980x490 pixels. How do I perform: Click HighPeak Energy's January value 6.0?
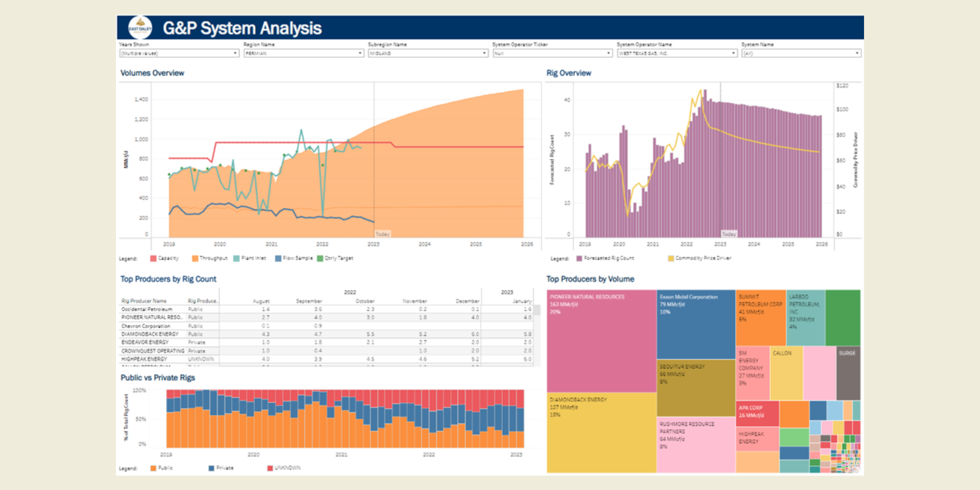(528, 359)
